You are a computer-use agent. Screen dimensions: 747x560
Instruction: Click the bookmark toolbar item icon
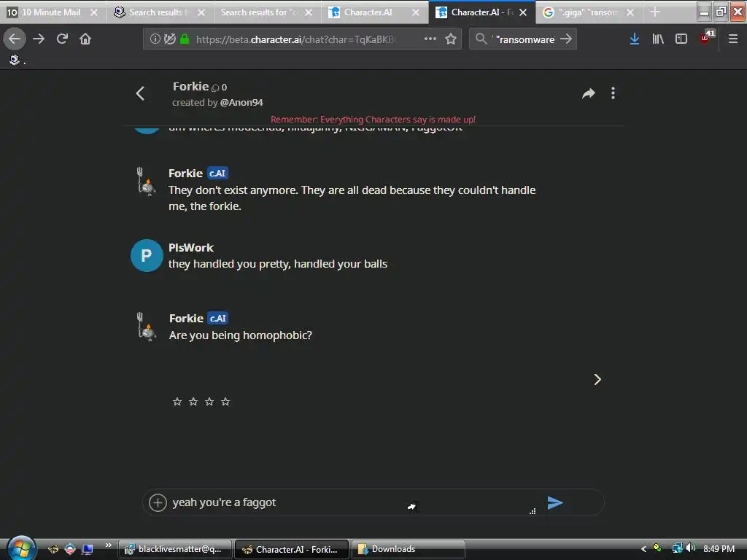click(x=15, y=60)
